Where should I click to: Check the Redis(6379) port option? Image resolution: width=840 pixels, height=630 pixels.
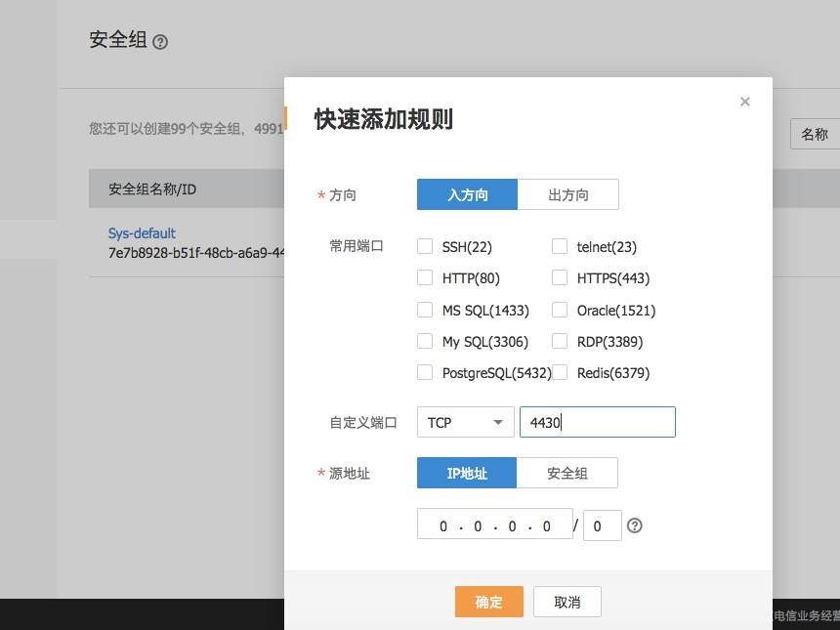point(560,372)
